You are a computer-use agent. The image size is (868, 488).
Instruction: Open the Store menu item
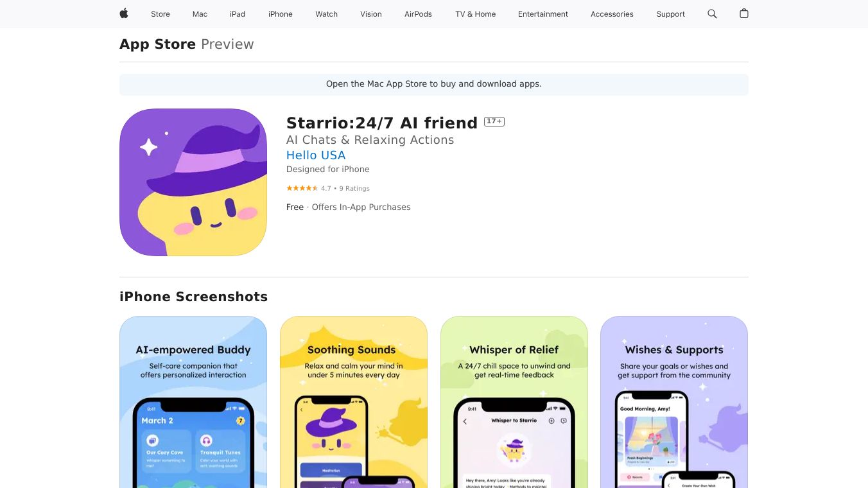tap(161, 14)
